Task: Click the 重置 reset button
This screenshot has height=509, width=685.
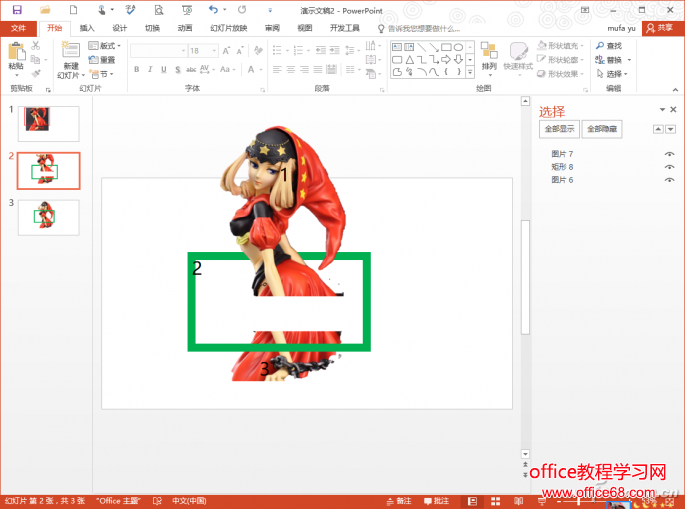Action: pos(102,60)
